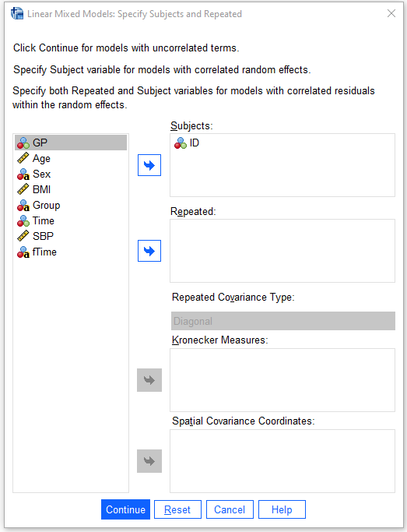Image resolution: width=407 pixels, height=532 pixels.
Task: Select the BMI scale variable
Action: [71, 189]
